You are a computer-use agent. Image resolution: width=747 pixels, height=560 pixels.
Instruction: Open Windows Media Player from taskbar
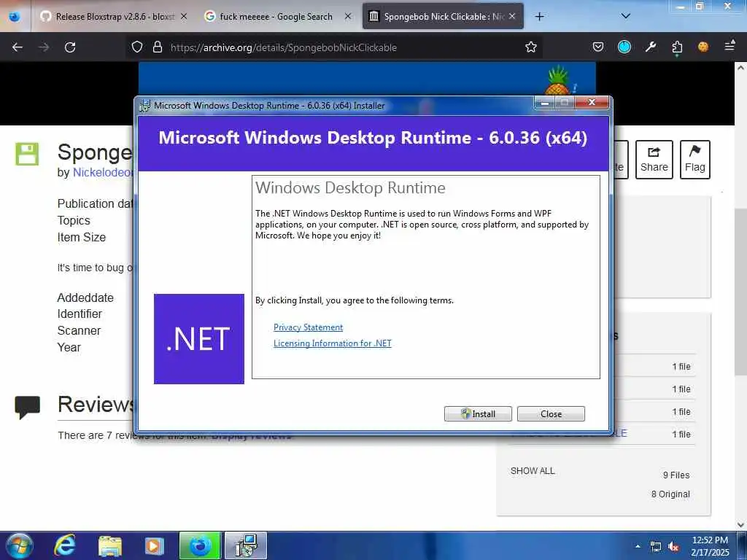(155, 545)
